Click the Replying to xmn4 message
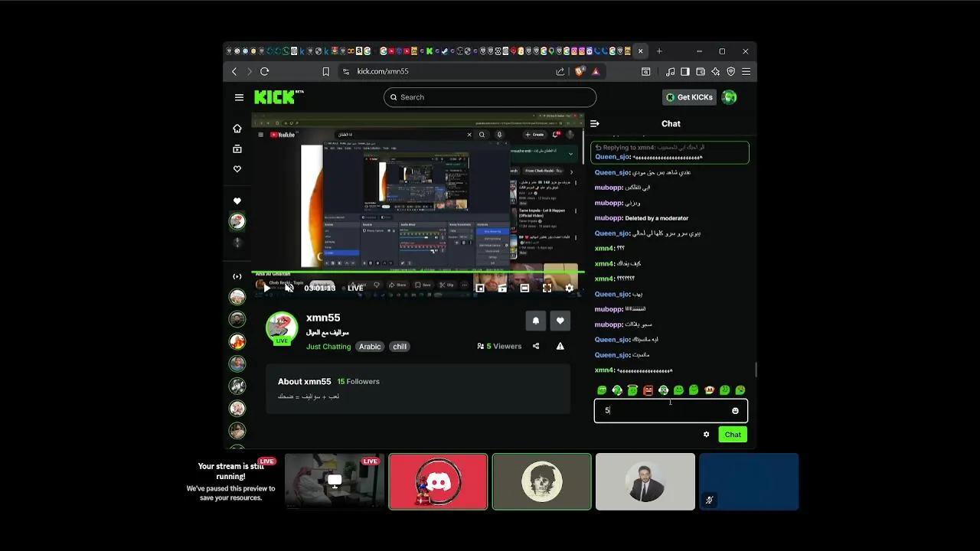The image size is (980, 551). coord(670,152)
